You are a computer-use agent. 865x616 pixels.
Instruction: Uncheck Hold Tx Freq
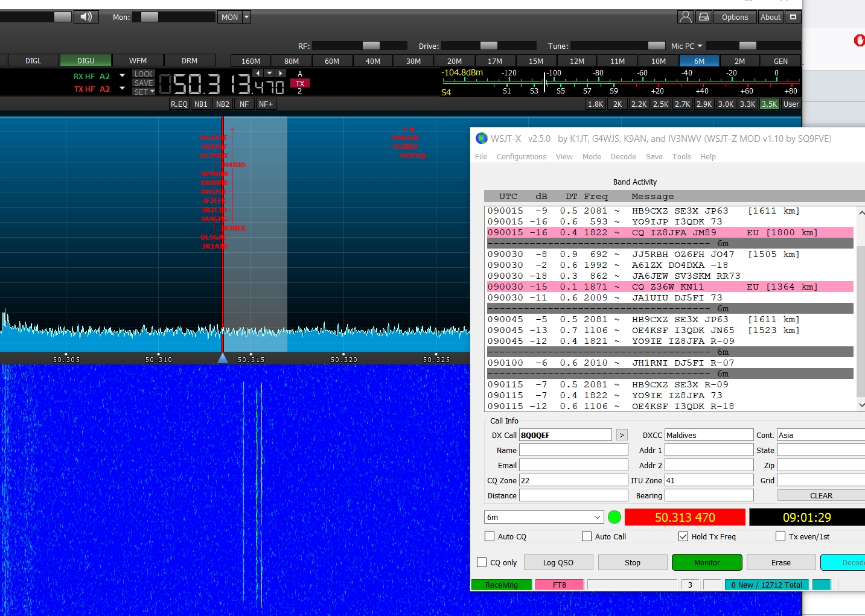tap(683, 536)
